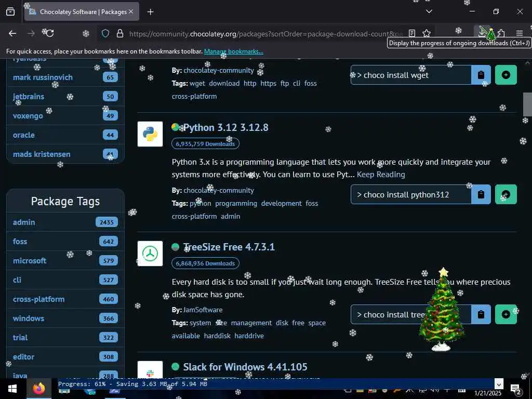The image size is (532, 399).
Task: Open the TreeSize Free package logo
Action: [150, 254]
